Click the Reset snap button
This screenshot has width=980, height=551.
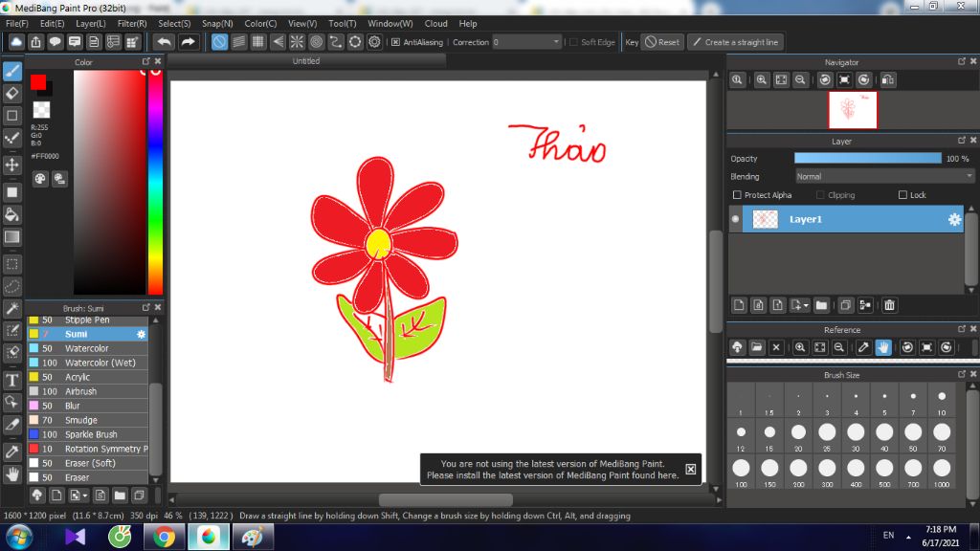tap(662, 42)
